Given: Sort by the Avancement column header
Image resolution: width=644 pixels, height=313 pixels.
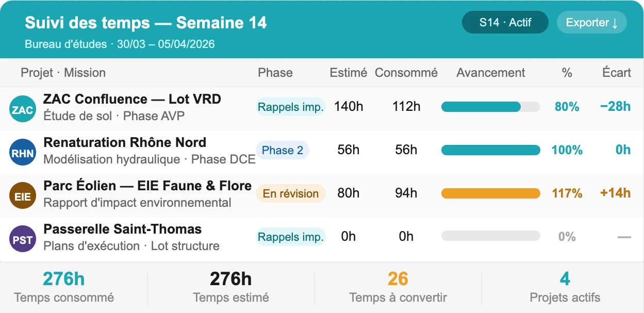Looking at the screenshot, I should [490, 73].
